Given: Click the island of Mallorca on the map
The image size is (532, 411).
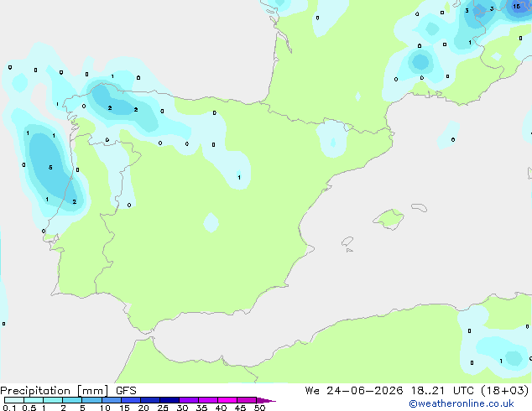Looking at the screenshot, I should 389,220.
